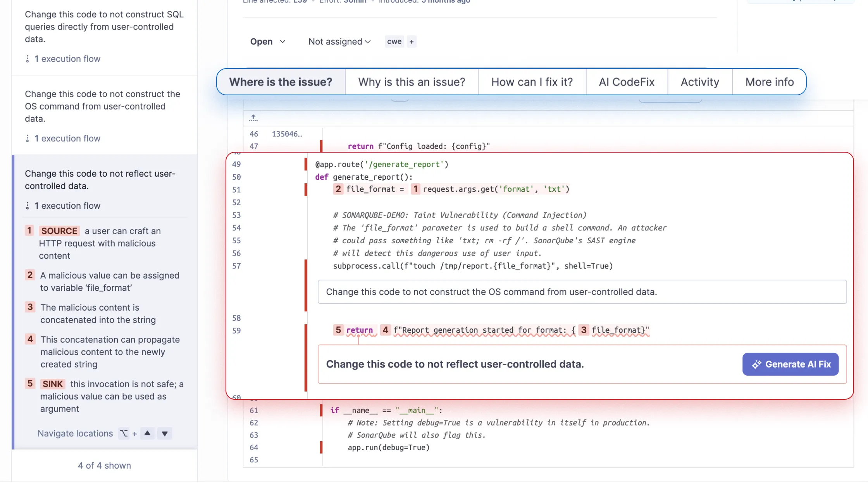
Task: Click location marker 5 before return statement
Action: pyautogui.click(x=338, y=330)
